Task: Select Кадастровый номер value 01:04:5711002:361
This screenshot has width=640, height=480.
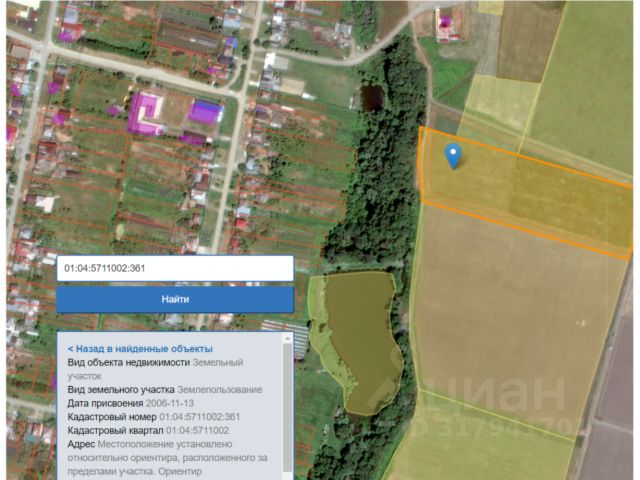Action: pyautogui.click(x=200, y=417)
